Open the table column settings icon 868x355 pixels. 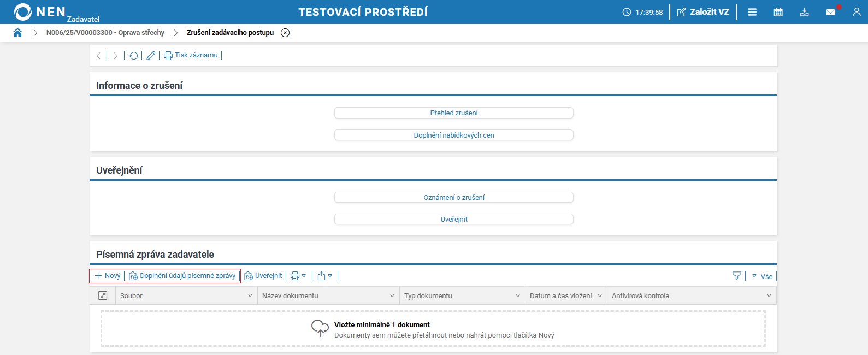tap(102, 295)
